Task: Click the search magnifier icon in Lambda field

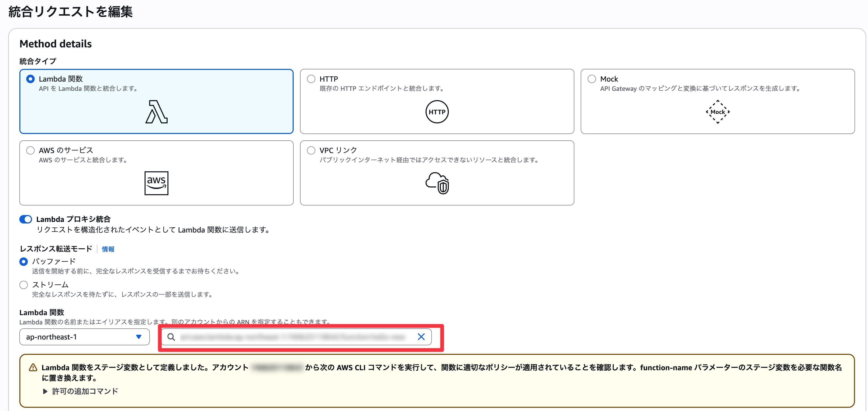Action: coord(171,337)
